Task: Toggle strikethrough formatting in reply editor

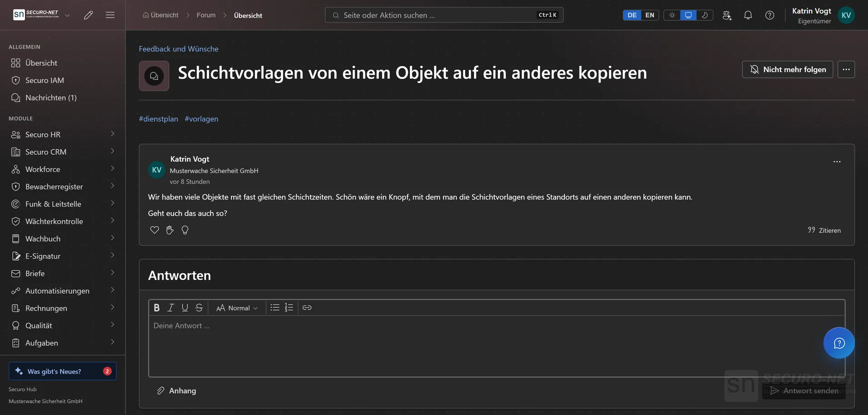Action: tap(199, 308)
